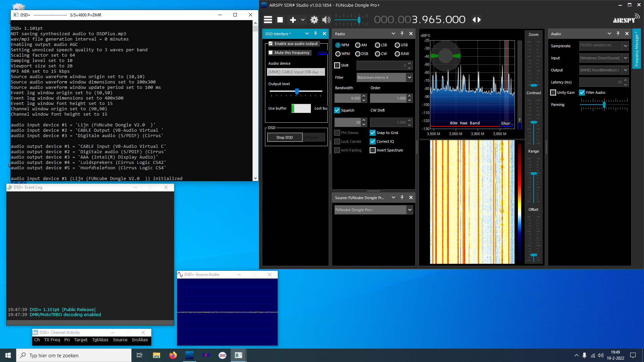
Task: Pin the Source panel
Action: coord(402,197)
